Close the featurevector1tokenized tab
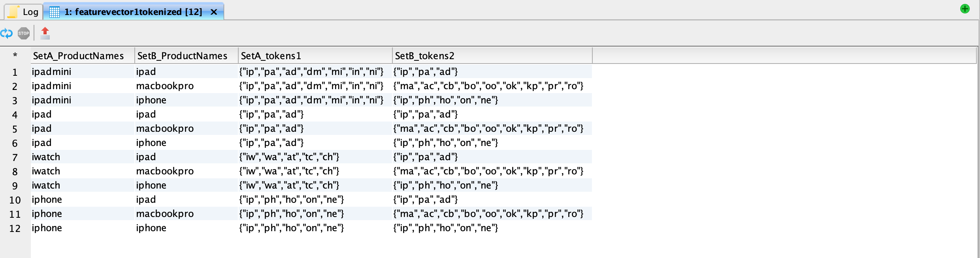The image size is (980, 258). pyautogui.click(x=214, y=12)
